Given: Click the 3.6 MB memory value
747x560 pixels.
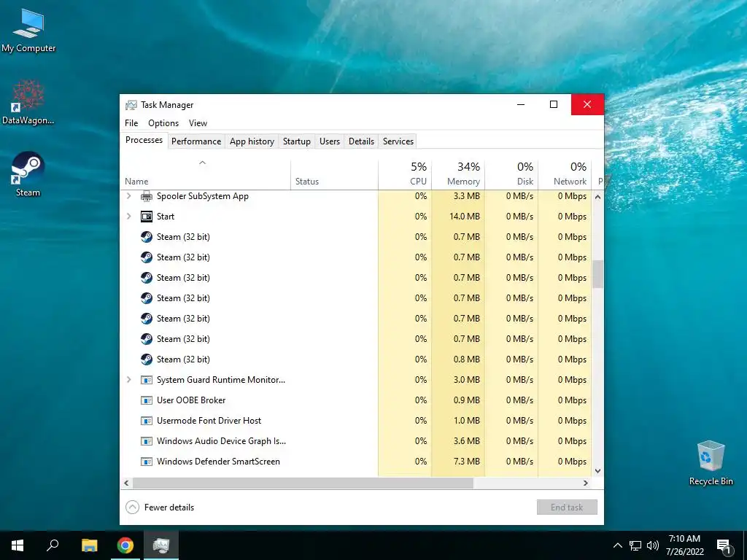Looking at the screenshot, I should tap(466, 441).
